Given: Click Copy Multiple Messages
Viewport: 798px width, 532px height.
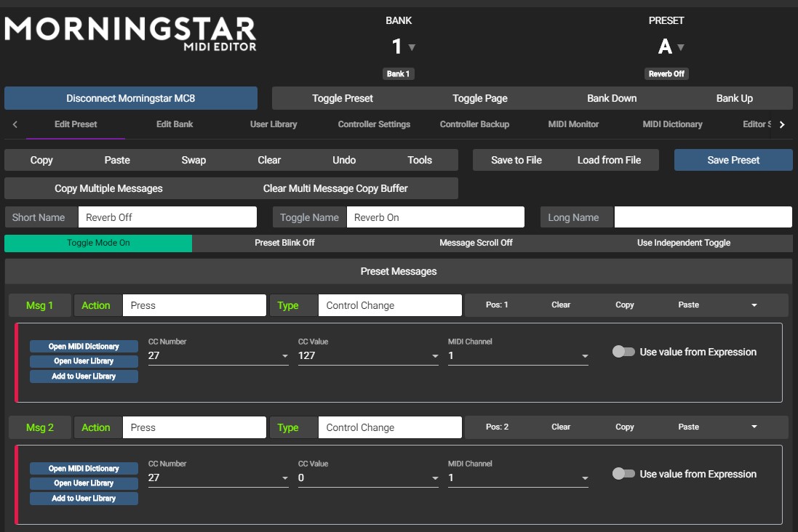Looking at the screenshot, I should [x=108, y=189].
